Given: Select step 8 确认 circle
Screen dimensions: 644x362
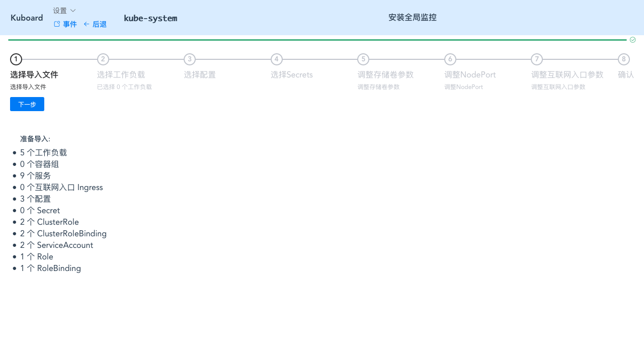Looking at the screenshot, I should tap(623, 59).
